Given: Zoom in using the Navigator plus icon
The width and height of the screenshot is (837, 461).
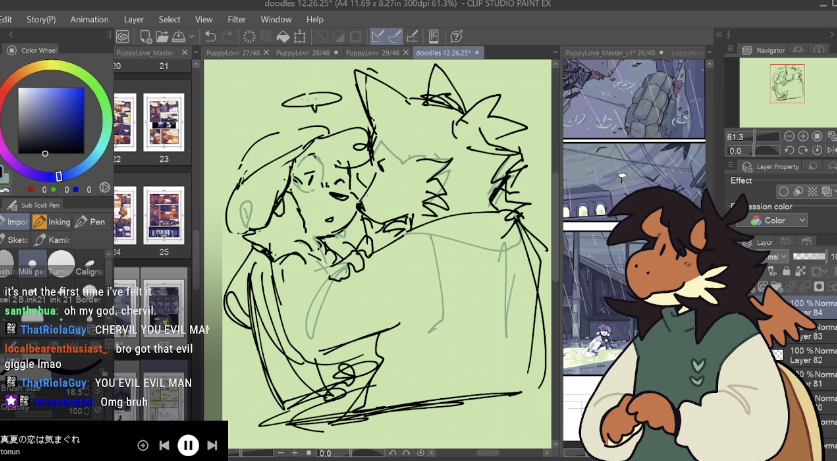Looking at the screenshot, I should pos(803,137).
